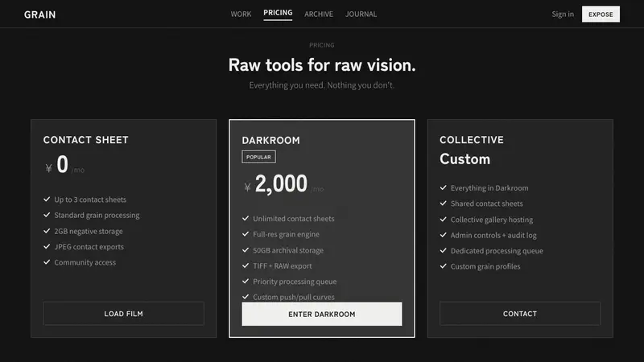Click the POPULAR badge in Darkroom
644x362 pixels.
click(258, 157)
